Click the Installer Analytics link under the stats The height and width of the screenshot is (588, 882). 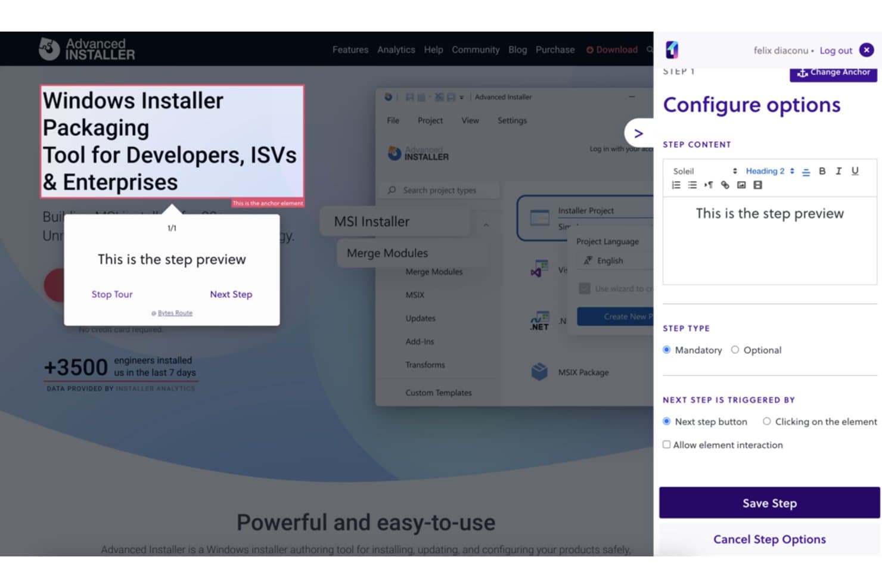coord(156,388)
